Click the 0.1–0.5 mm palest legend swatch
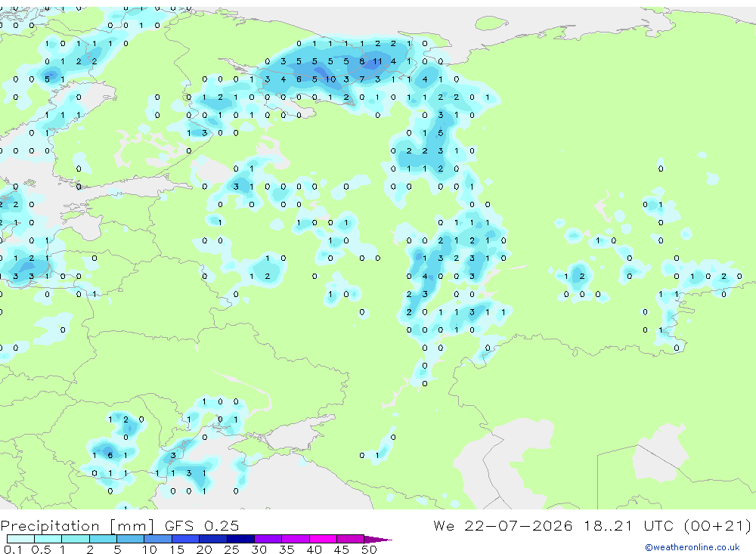Viewport: 756px width, 554px height. (x=20, y=539)
